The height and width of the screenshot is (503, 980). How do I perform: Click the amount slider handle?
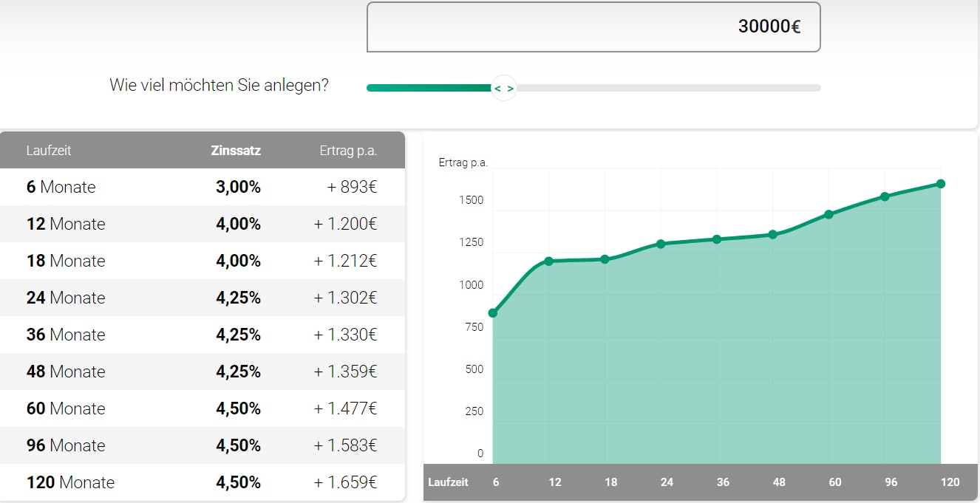(503, 88)
